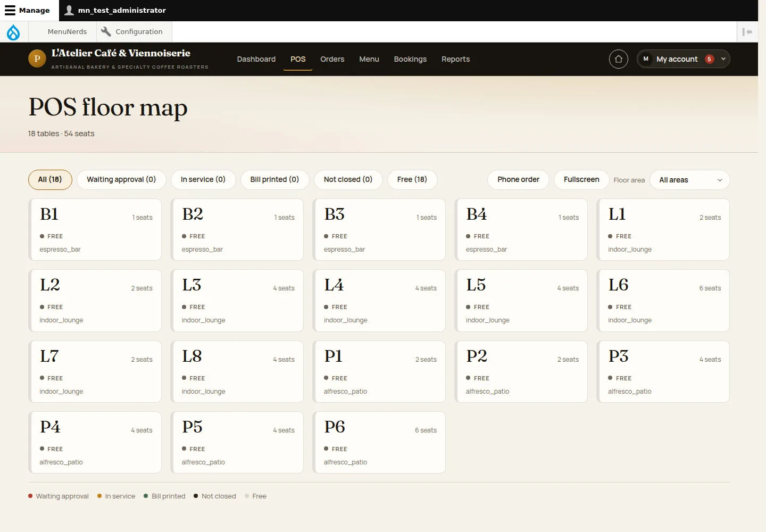Expand the My account dropdown
This screenshot has width=766, height=532.
pos(683,59)
